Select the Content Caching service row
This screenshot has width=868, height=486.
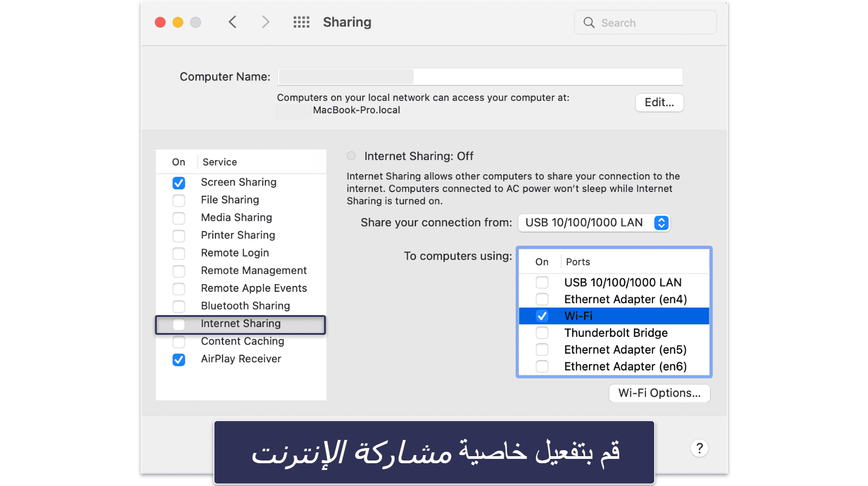pyautogui.click(x=241, y=341)
